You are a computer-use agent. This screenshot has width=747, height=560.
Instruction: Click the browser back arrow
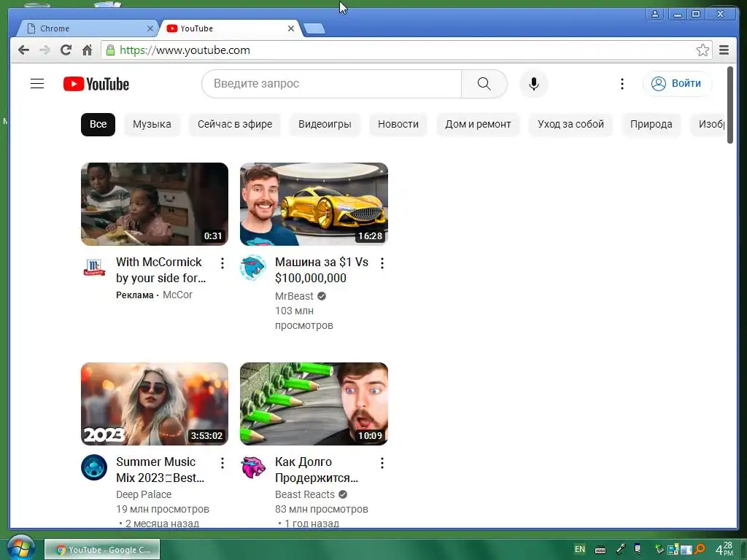(x=23, y=50)
